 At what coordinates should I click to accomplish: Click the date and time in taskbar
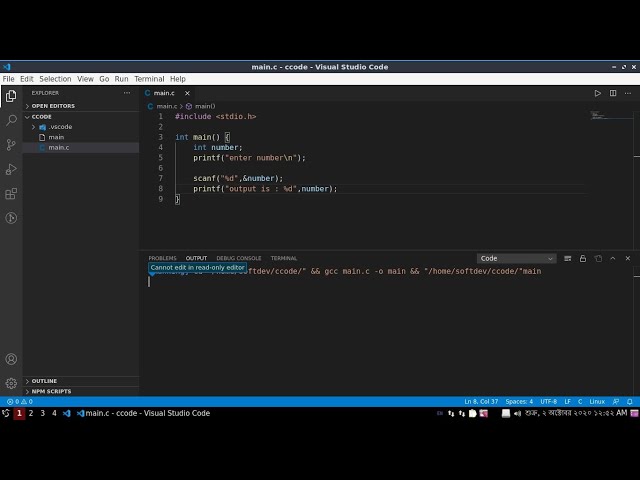click(x=576, y=413)
